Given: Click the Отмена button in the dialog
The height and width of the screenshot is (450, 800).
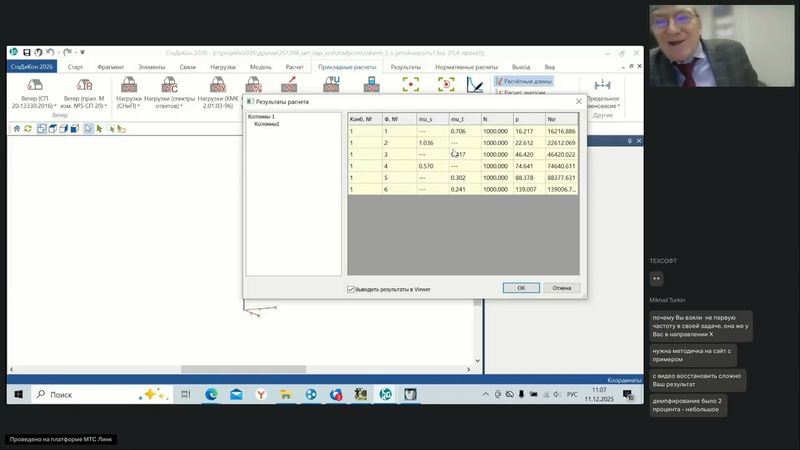Looking at the screenshot, I should click(561, 287).
